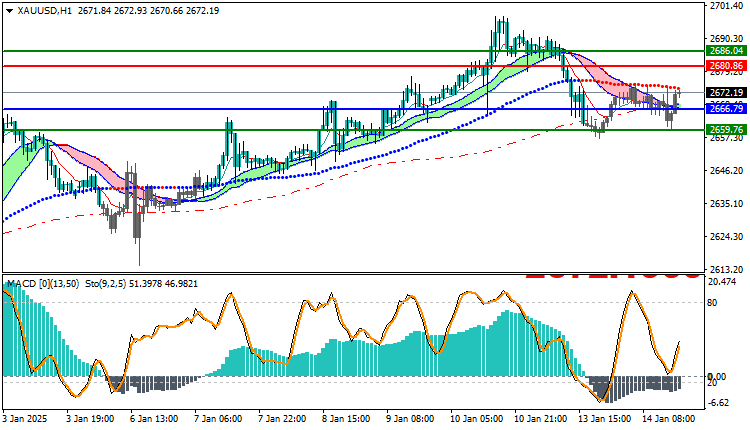Viewport: 750px width, 430px height.
Task: Select the blue 2666.79 price label
Action: 726,109
